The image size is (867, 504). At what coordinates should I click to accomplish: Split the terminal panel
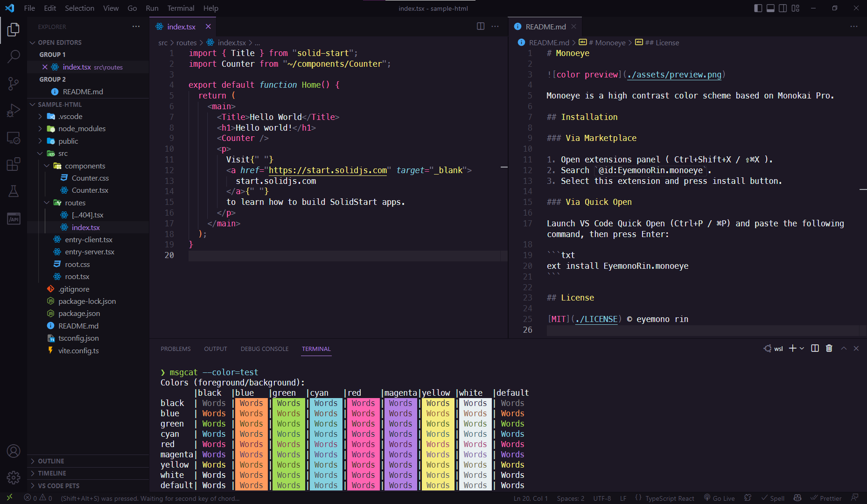click(x=815, y=348)
